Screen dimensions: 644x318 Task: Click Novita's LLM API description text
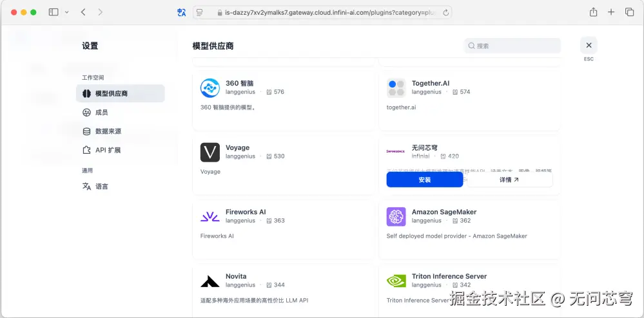coord(254,301)
